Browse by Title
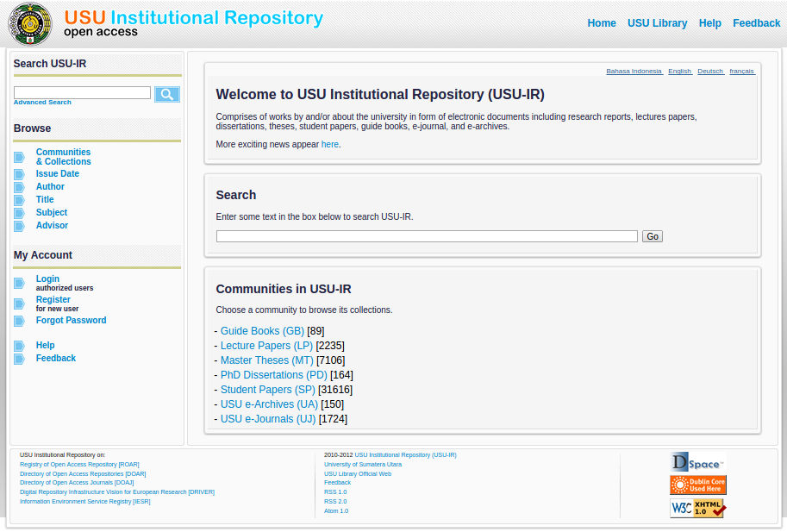Screen dimensions: 787x532 [x=45, y=200]
